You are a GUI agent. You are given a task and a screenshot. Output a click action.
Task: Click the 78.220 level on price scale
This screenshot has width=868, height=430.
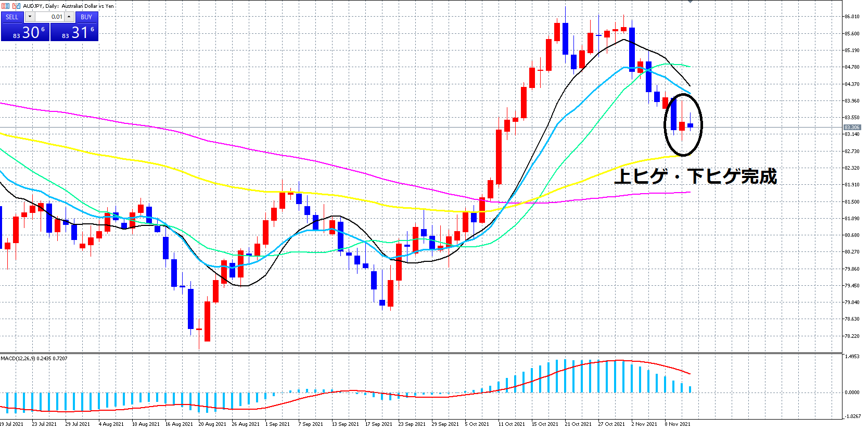tap(851, 336)
